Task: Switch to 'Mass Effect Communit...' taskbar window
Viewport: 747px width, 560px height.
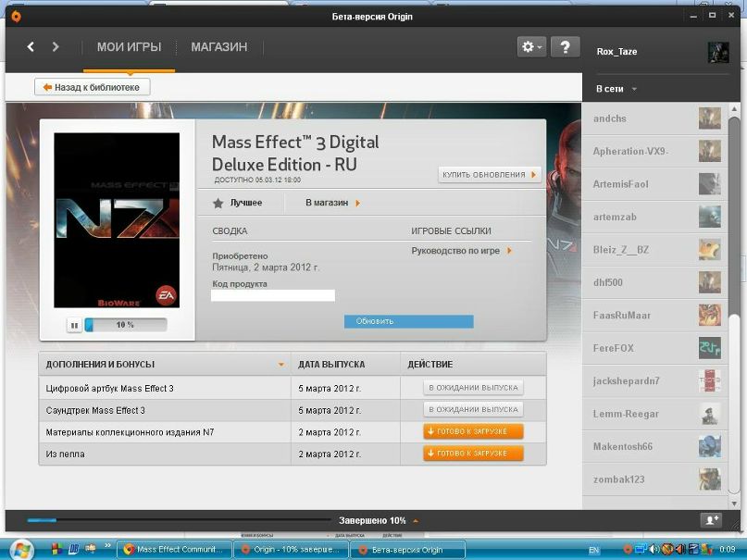Action: (x=174, y=550)
